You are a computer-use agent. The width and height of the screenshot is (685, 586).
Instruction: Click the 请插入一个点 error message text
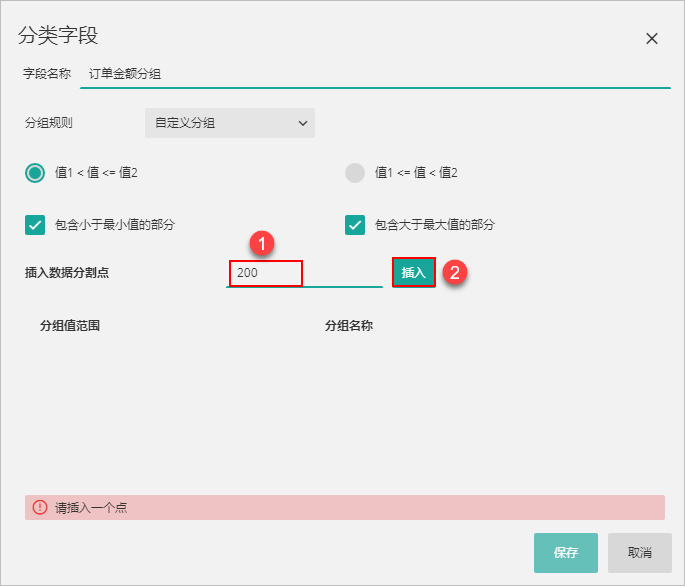[x=91, y=508]
